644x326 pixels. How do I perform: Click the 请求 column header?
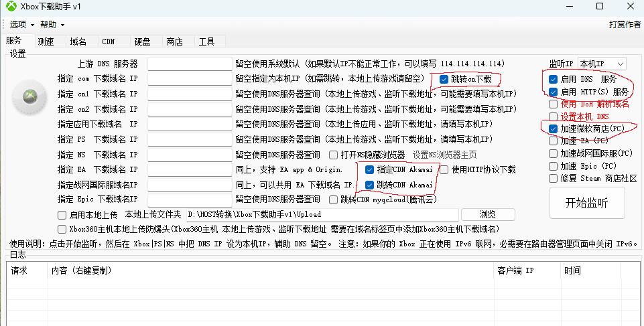27,270
